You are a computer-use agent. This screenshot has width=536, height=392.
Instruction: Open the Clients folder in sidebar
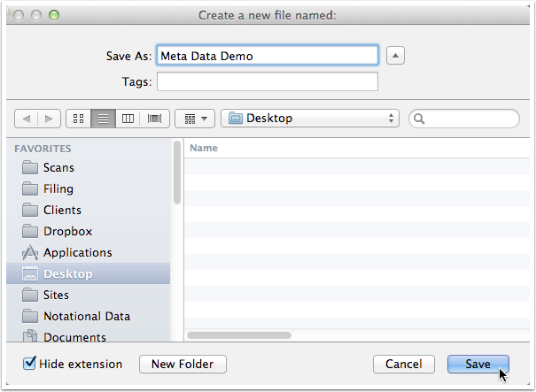[x=89, y=210]
